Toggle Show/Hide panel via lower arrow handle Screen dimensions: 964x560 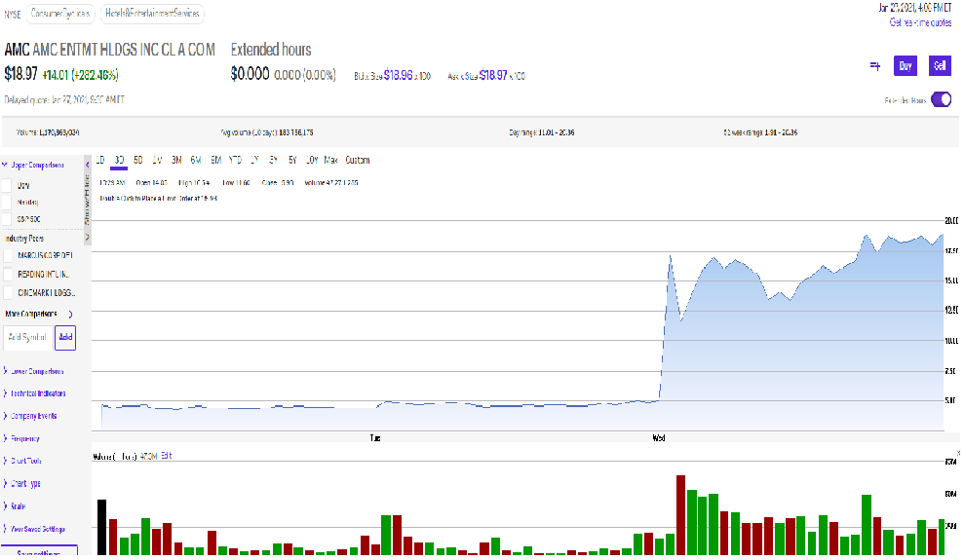pyautogui.click(x=88, y=237)
